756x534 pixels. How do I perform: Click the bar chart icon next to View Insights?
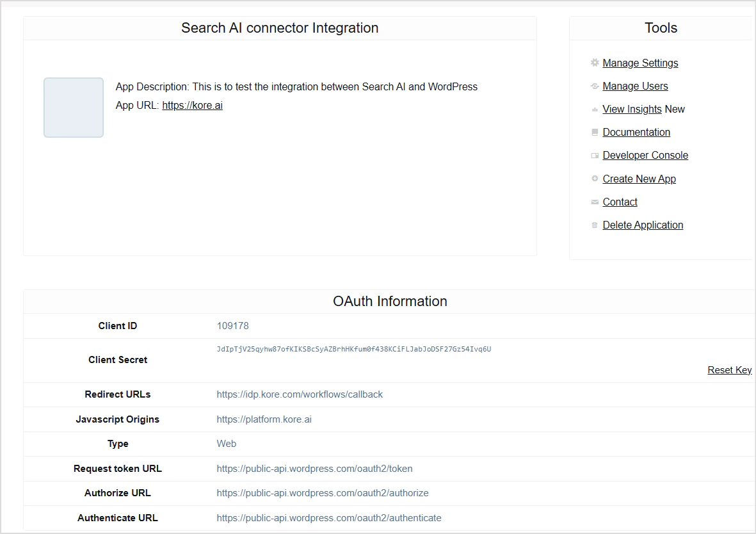pyautogui.click(x=595, y=109)
